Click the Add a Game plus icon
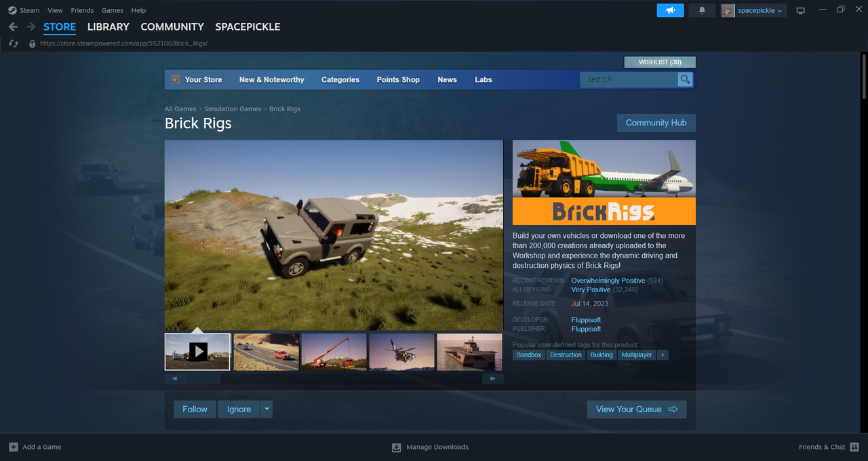This screenshot has height=461, width=868. 14,447
